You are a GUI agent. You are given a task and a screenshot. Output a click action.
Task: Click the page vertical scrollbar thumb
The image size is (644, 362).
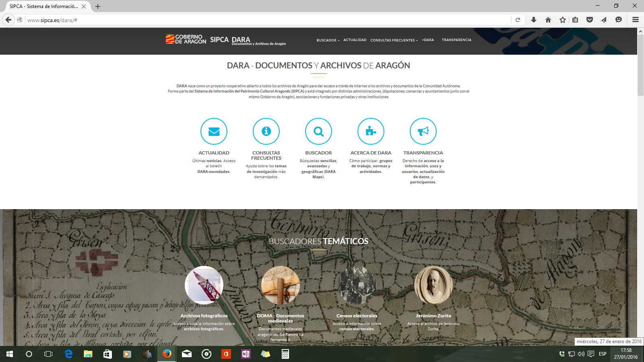(x=640, y=65)
